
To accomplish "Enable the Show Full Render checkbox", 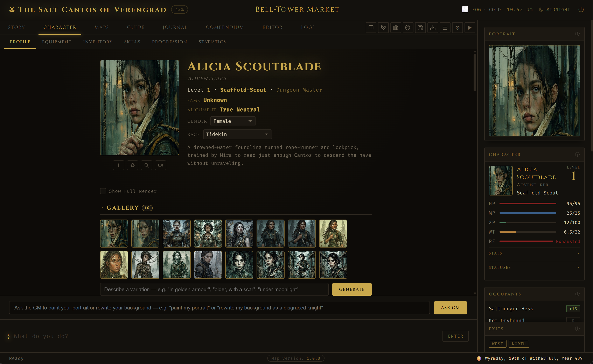I will [103, 191].
